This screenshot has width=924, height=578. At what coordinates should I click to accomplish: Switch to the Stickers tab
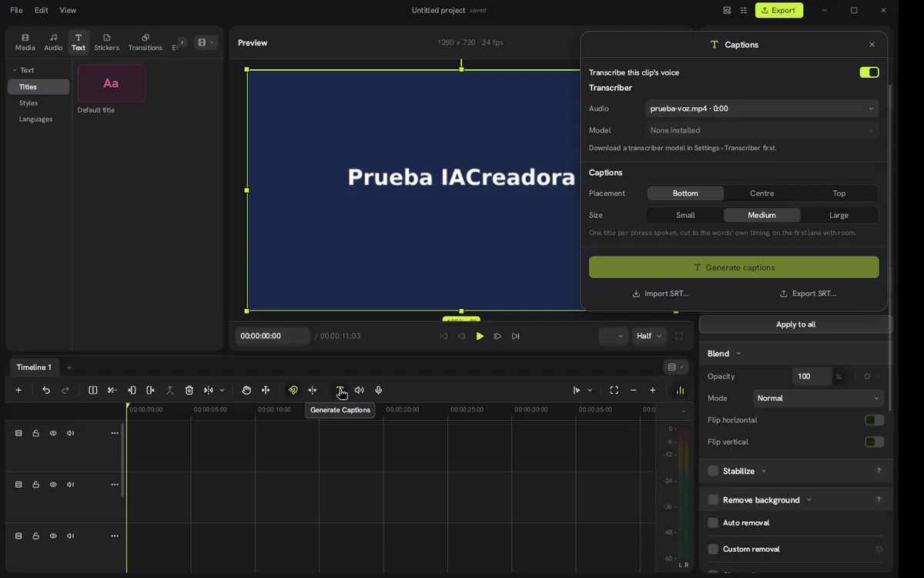click(107, 42)
